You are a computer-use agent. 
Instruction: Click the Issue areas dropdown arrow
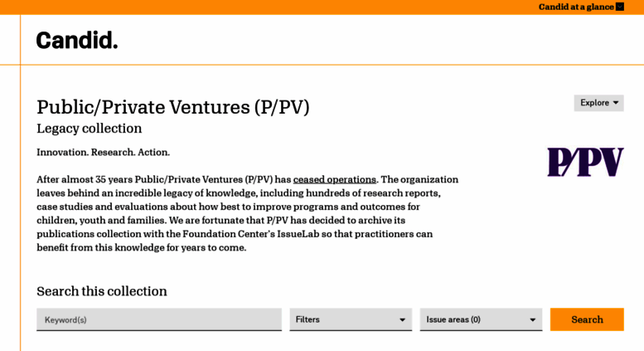(x=532, y=319)
